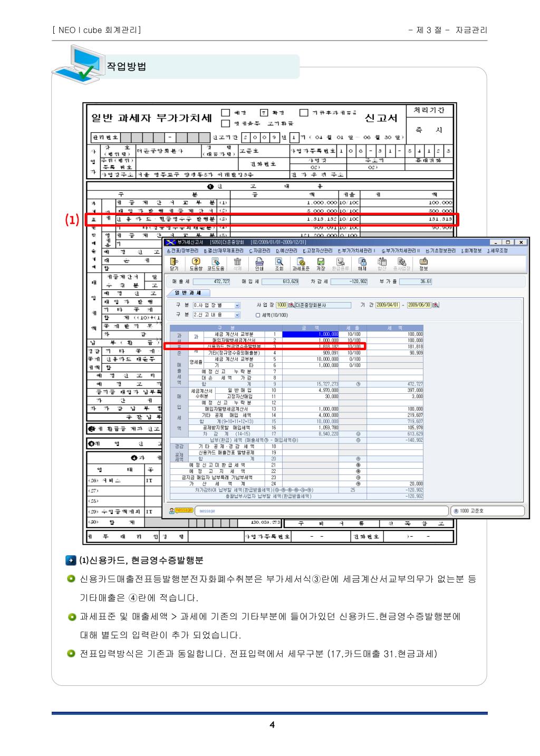Click the 인쇄 printer icon
The image size is (540, 756).
click(x=259, y=264)
